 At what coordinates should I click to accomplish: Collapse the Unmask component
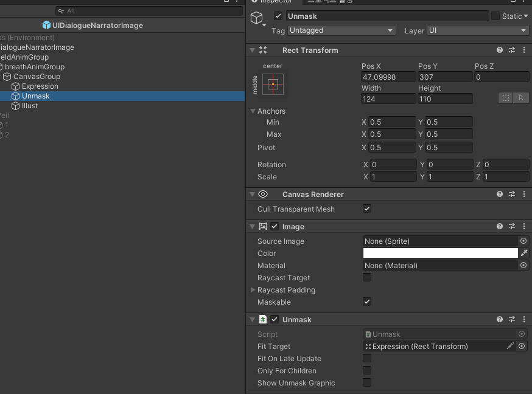tap(252, 319)
